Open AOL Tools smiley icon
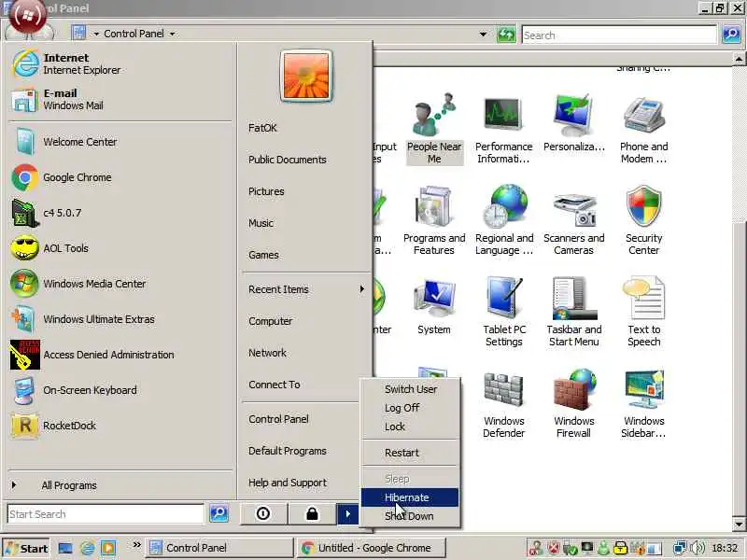747x560 pixels. [25, 248]
